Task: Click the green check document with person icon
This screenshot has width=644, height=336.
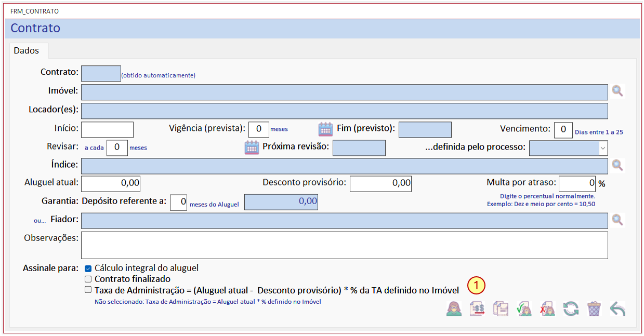Action: point(524,309)
